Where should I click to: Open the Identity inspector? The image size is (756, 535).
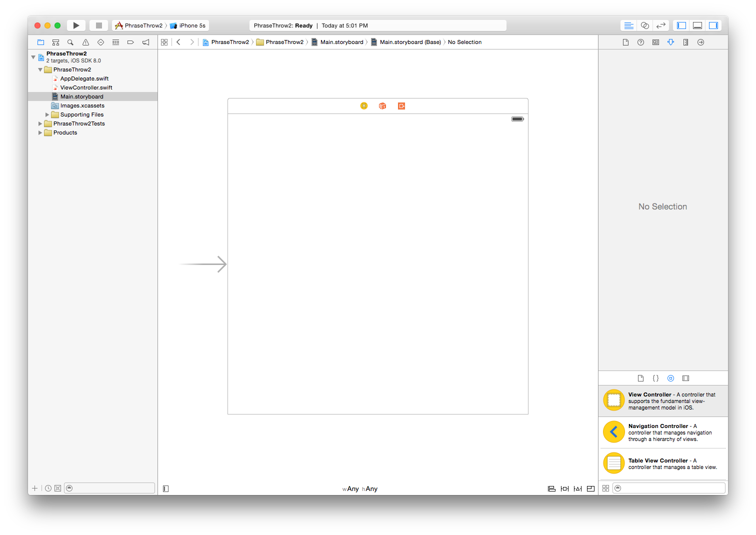655,42
